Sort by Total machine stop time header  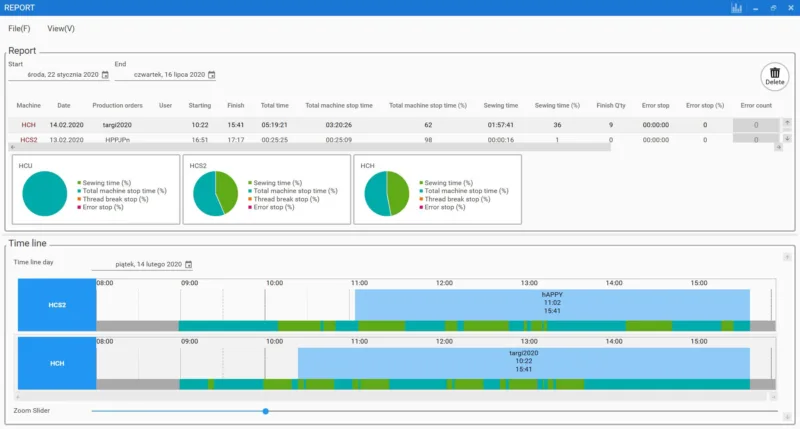[x=339, y=106]
